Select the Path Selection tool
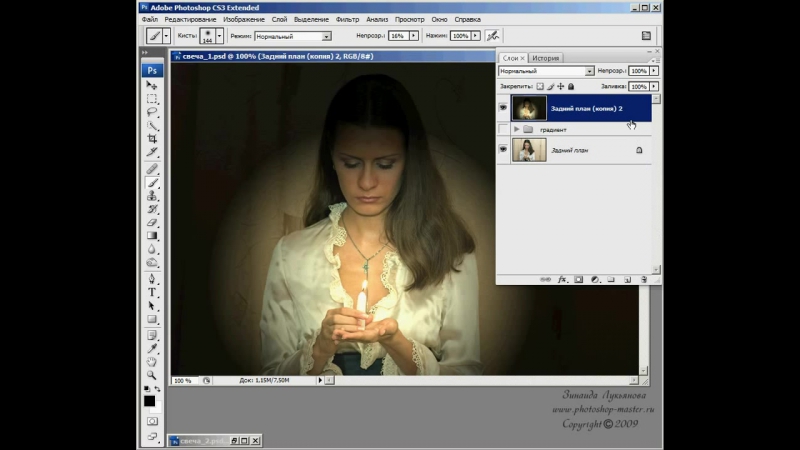 pos(152,306)
